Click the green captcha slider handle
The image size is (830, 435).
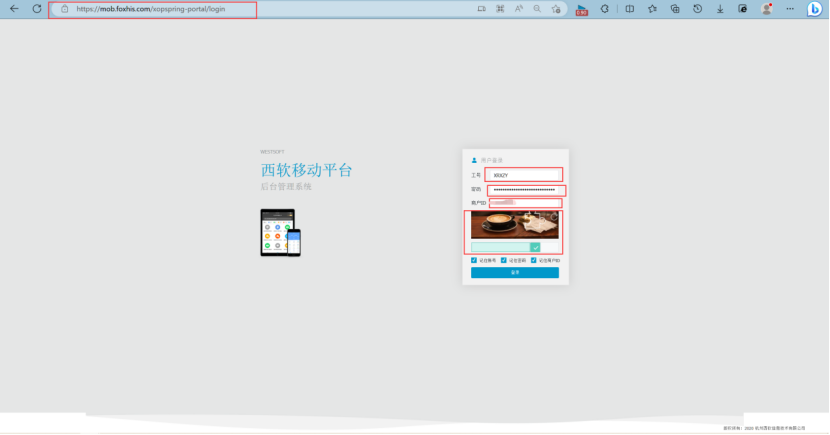point(535,247)
